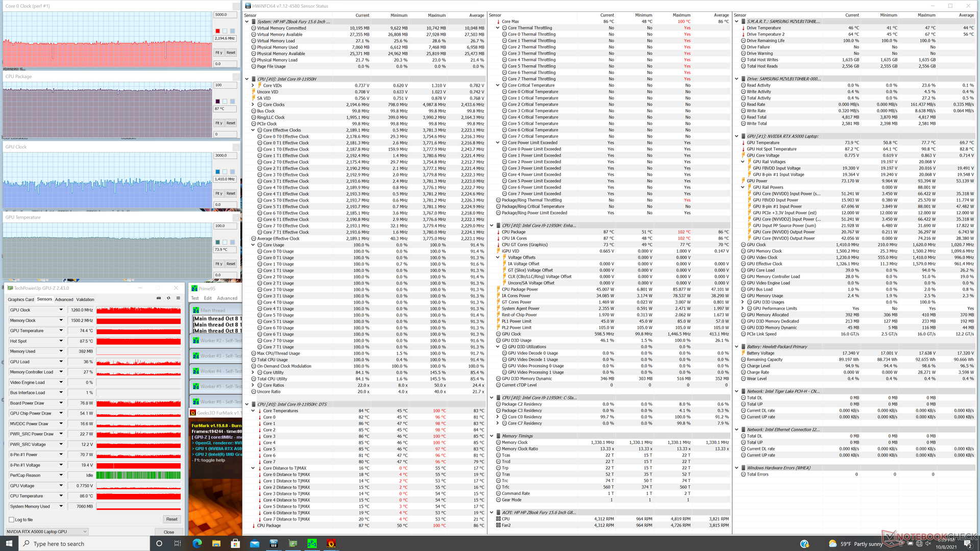The image size is (980, 551).
Task: Click GPU-Z refresh icon
Action: [168, 298]
